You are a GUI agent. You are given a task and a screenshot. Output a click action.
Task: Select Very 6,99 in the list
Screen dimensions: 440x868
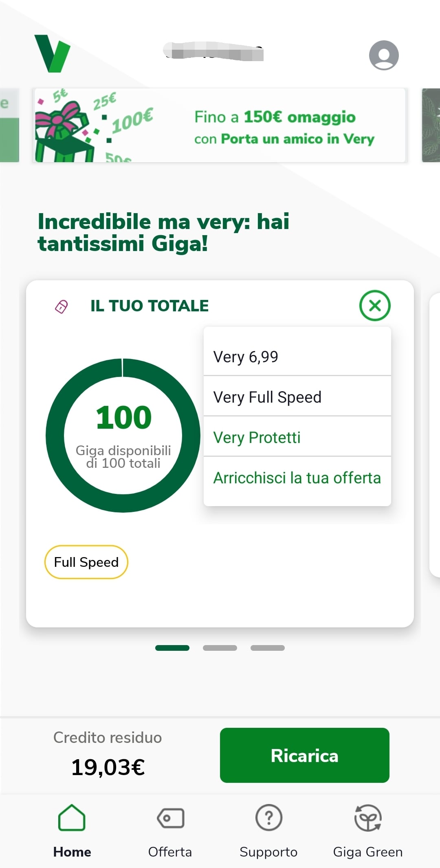coord(246,357)
